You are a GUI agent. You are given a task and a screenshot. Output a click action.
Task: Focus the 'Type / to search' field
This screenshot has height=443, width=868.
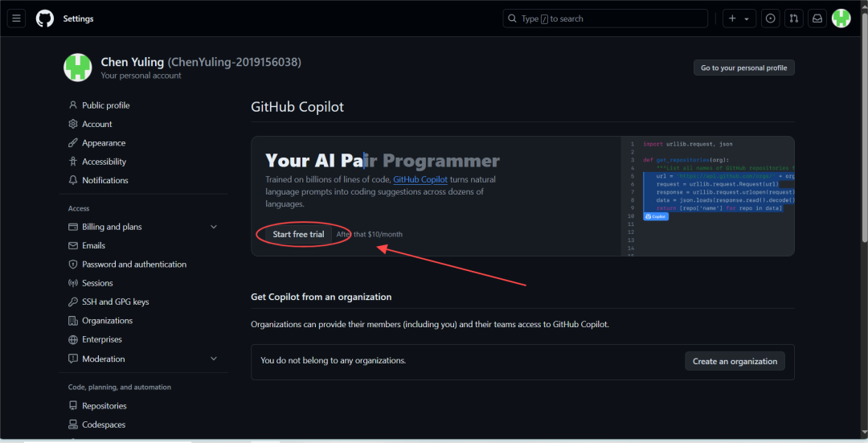[x=605, y=18]
